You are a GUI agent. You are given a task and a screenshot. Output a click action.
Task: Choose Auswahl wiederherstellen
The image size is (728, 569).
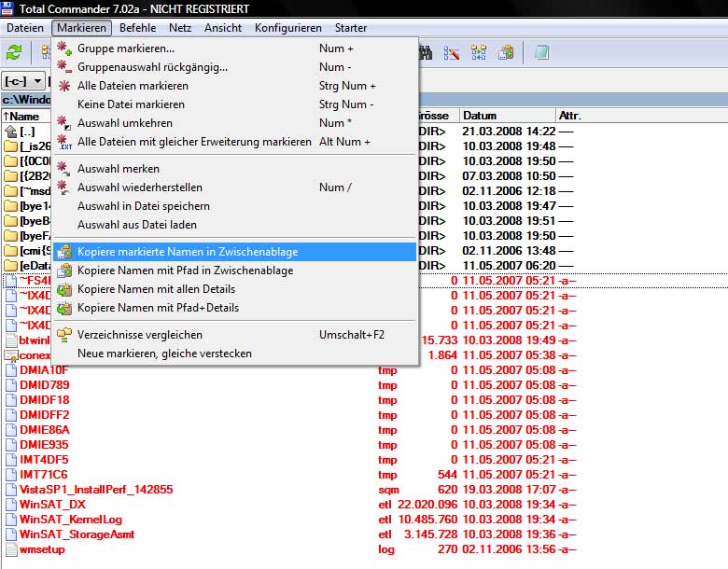click(x=234, y=187)
